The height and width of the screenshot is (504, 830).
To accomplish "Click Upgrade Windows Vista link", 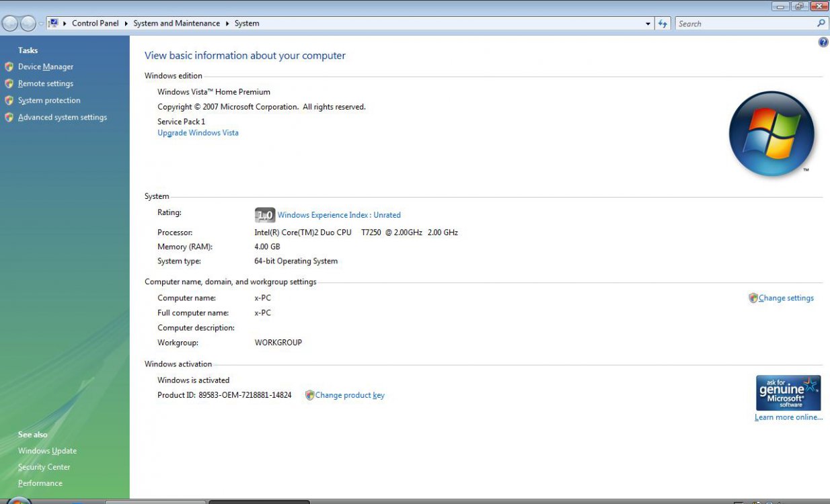I will 198,133.
